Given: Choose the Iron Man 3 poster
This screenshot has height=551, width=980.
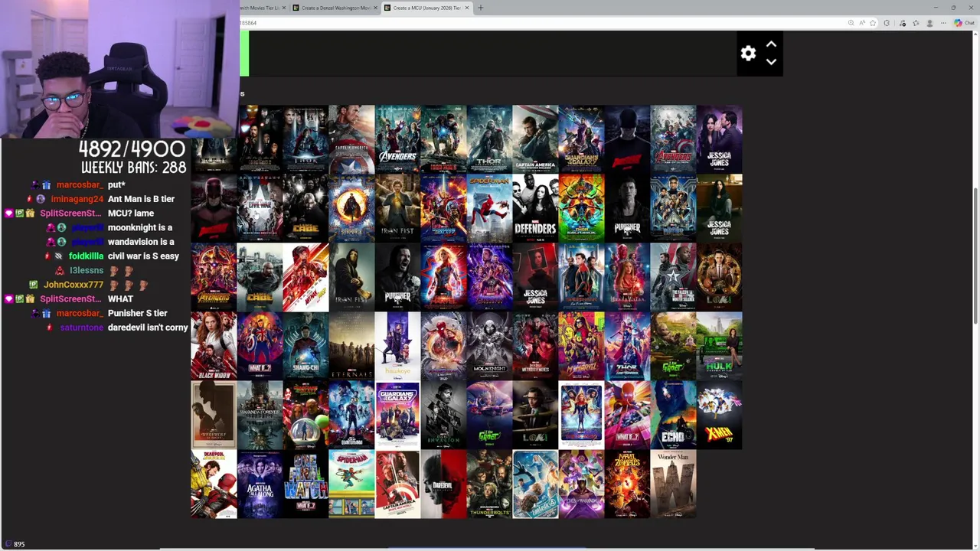Looking at the screenshot, I should tap(443, 139).
